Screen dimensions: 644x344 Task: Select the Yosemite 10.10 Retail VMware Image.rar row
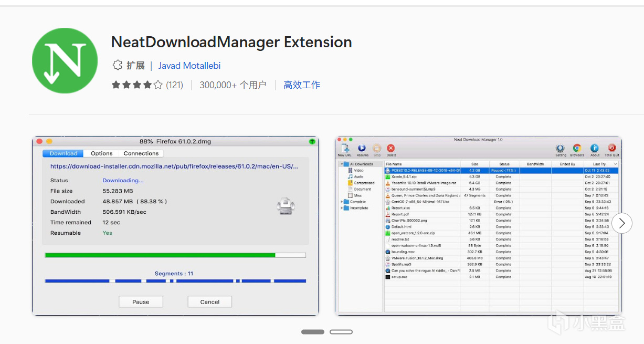pos(502,183)
